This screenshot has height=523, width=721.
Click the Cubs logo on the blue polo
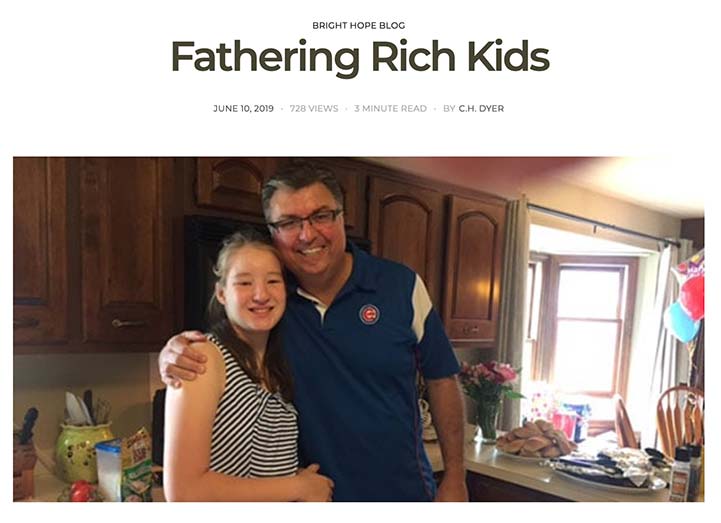(x=369, y=315)
